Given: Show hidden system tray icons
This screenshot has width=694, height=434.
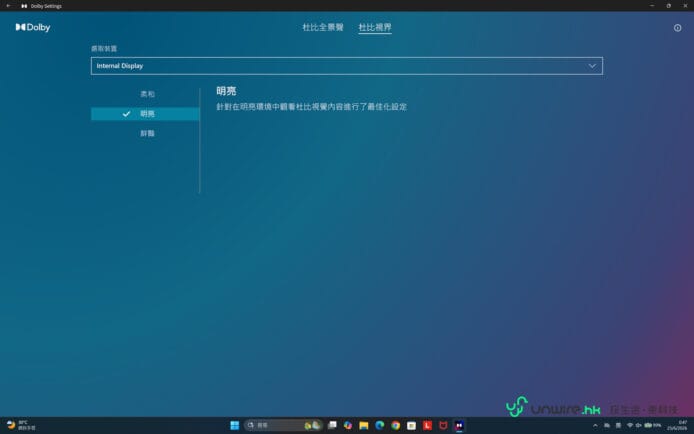Looking at the screenshot, I should [595, 425].
